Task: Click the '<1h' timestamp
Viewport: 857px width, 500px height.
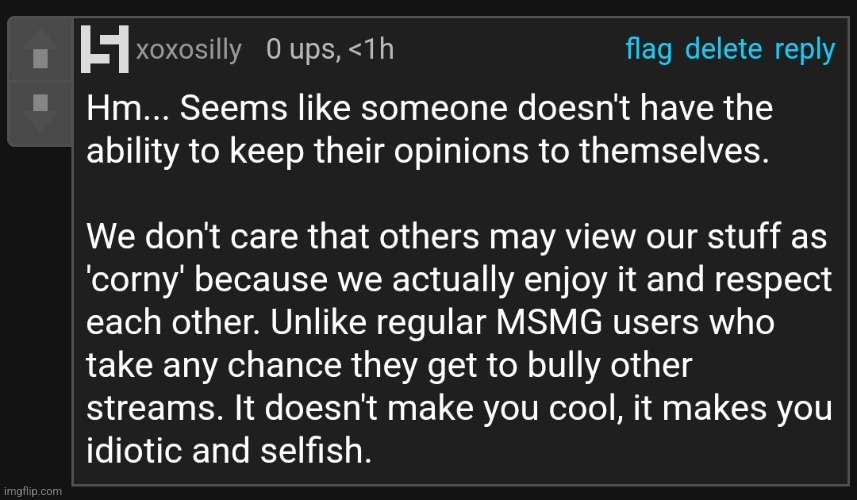Action: [x=371, y=50]
